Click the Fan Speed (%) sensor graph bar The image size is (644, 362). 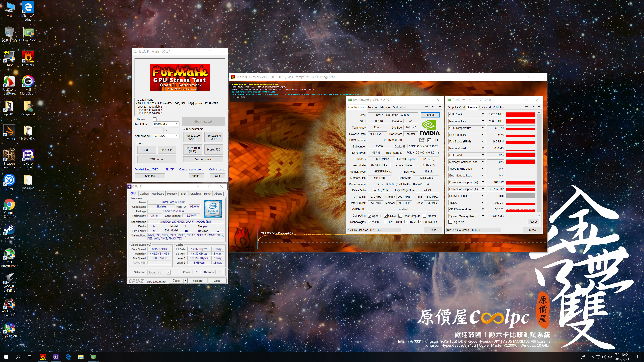(520, 135)
